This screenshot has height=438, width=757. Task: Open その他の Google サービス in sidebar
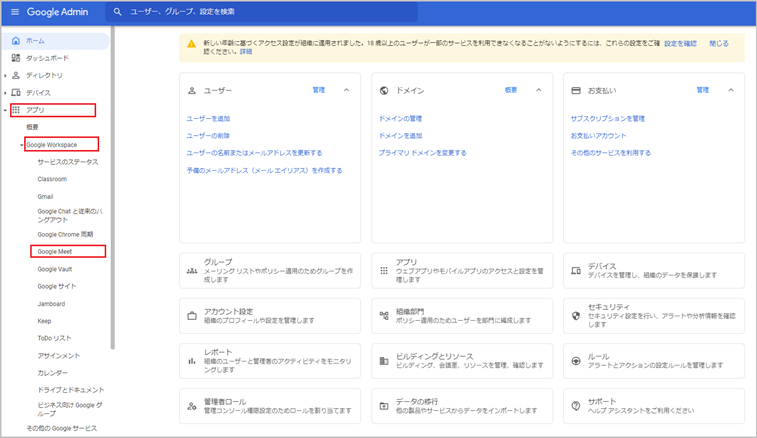pos(61,428)
